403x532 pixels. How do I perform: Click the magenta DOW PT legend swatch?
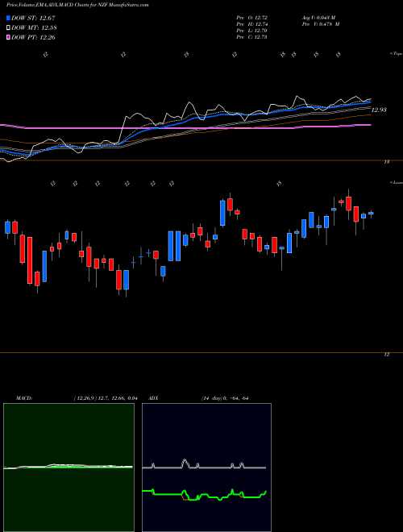point(9,37)
